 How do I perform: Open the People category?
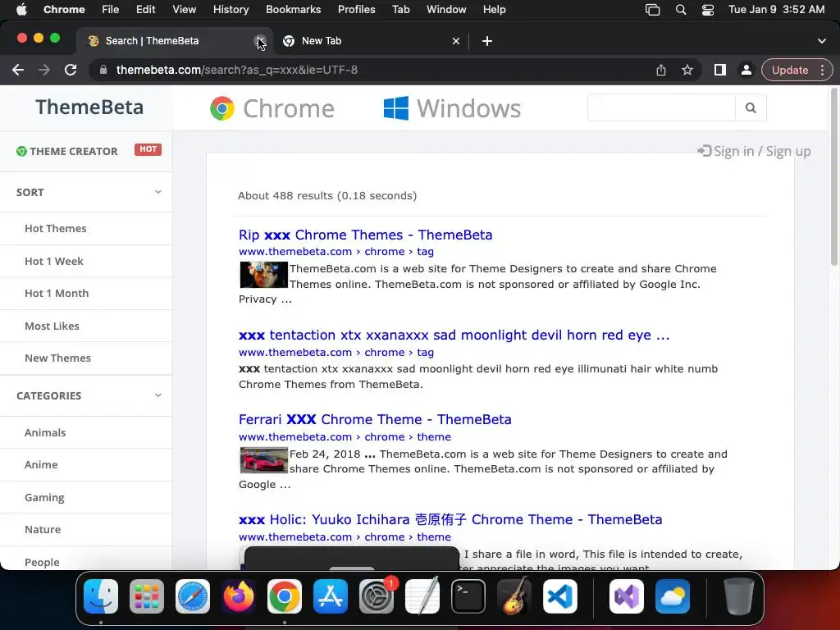coord(43,562)
